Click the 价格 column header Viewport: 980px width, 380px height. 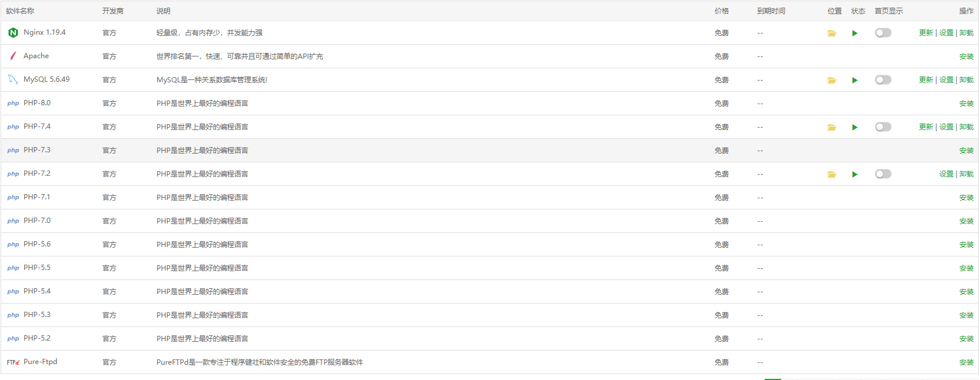[x=722, y=11]
